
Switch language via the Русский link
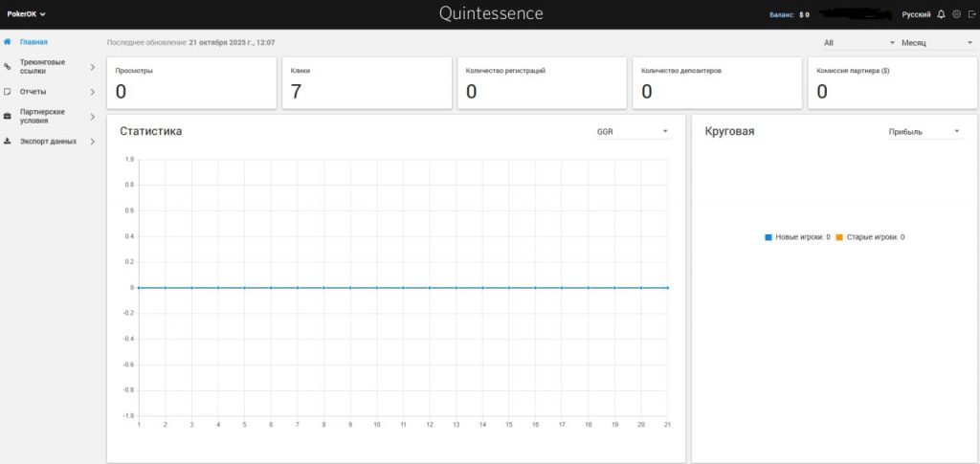pyautogui.click(x=916, y=14)
